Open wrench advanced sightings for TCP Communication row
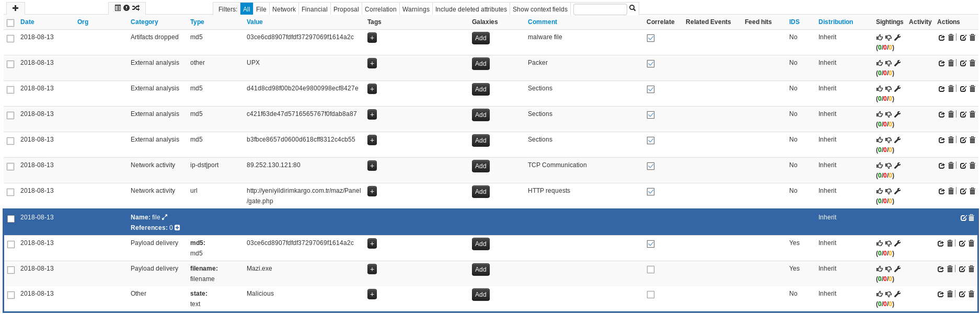 point(897,166)
